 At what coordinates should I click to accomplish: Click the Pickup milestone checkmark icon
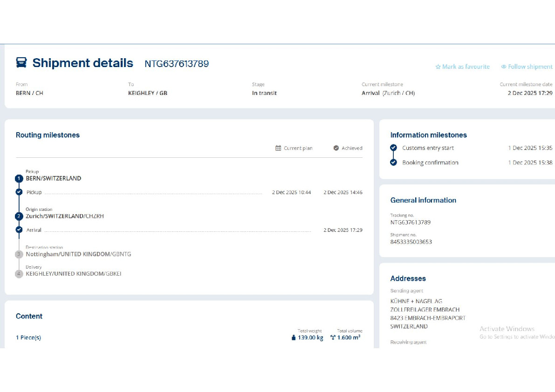19,192
